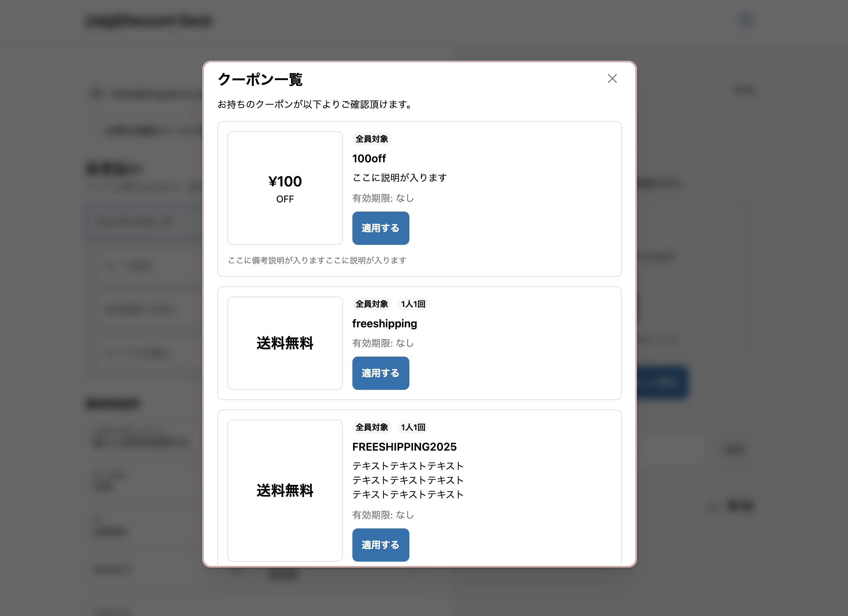
Task: Click the FREESHIPPING2025 description text
Action: tap(408, 480)
